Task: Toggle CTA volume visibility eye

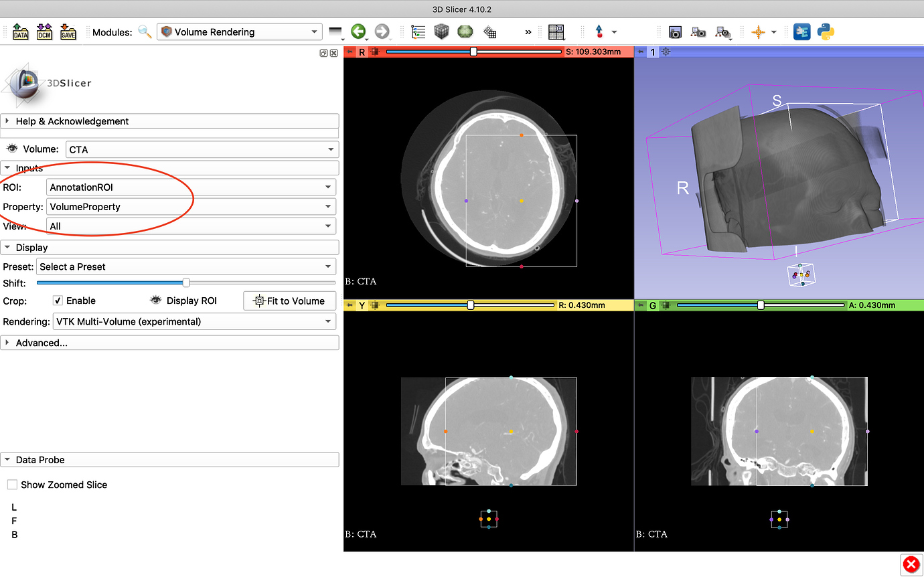Action: pyautogui.click(x=11, y=149)
